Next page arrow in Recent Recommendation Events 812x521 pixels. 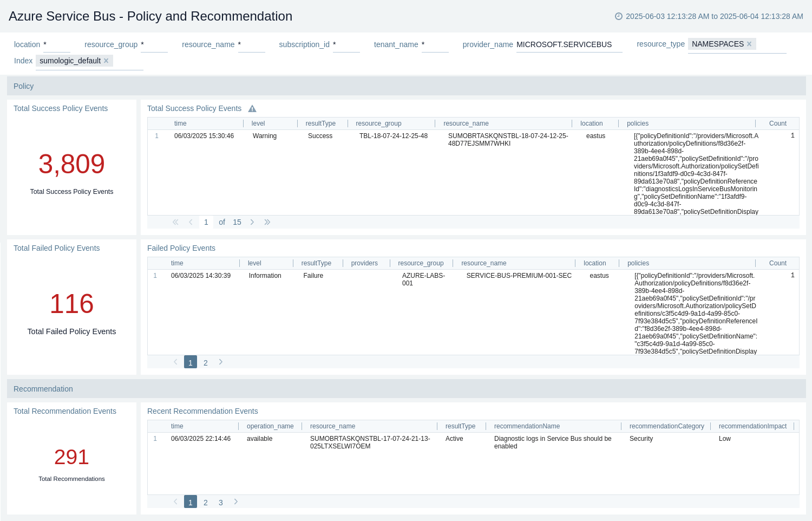[236, 502]
